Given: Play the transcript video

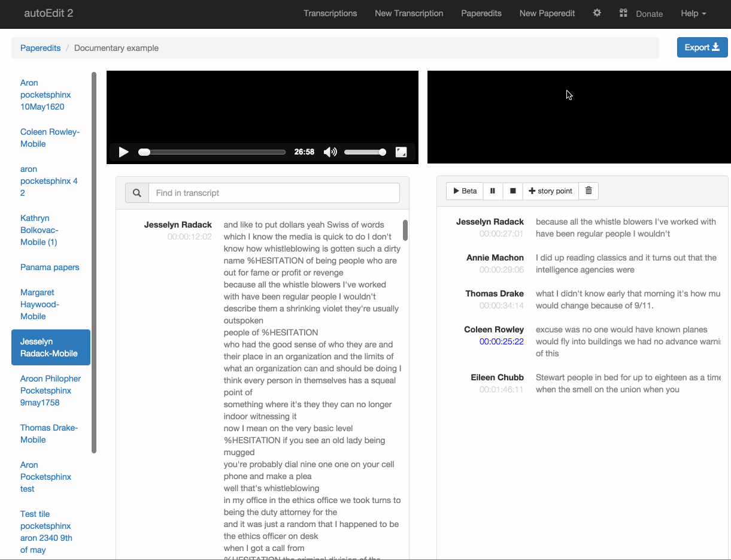Looking at the screenshot, I should (123, 152).
